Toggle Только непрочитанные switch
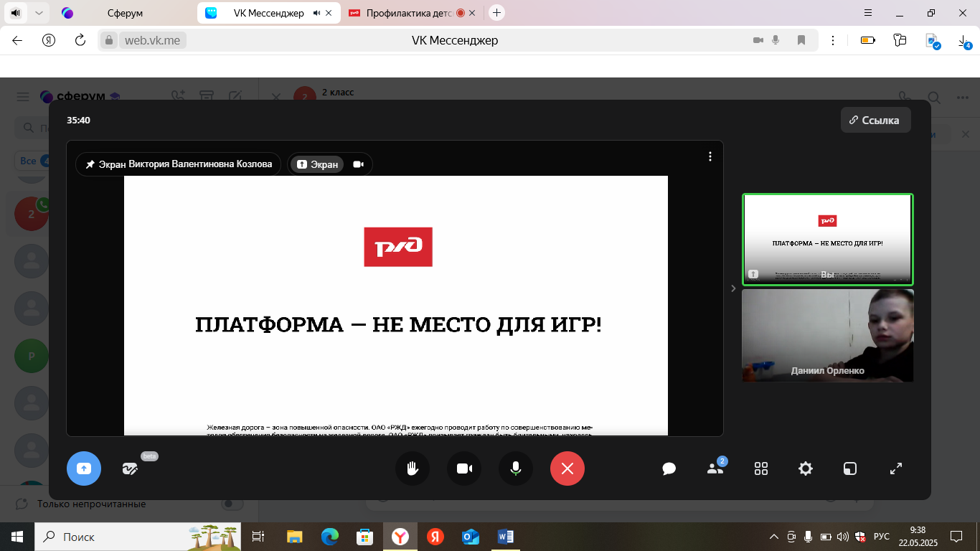Viewport: 980px width, 551px height. 232,504
